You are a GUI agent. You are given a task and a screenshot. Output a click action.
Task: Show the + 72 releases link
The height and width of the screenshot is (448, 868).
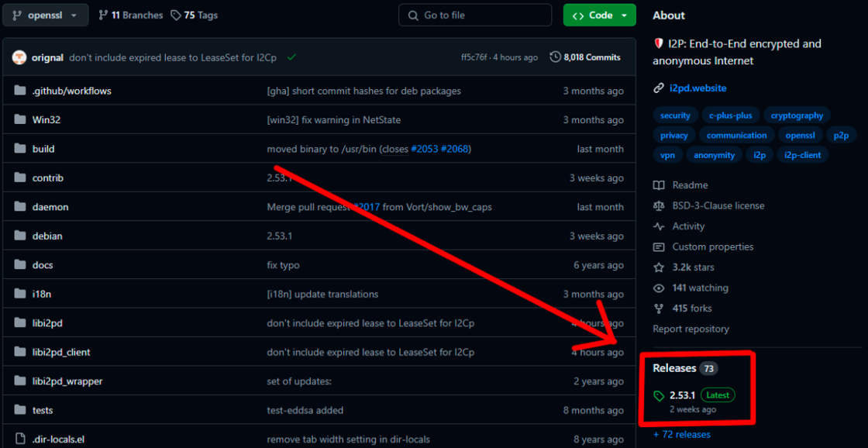[x=682, y=434]
